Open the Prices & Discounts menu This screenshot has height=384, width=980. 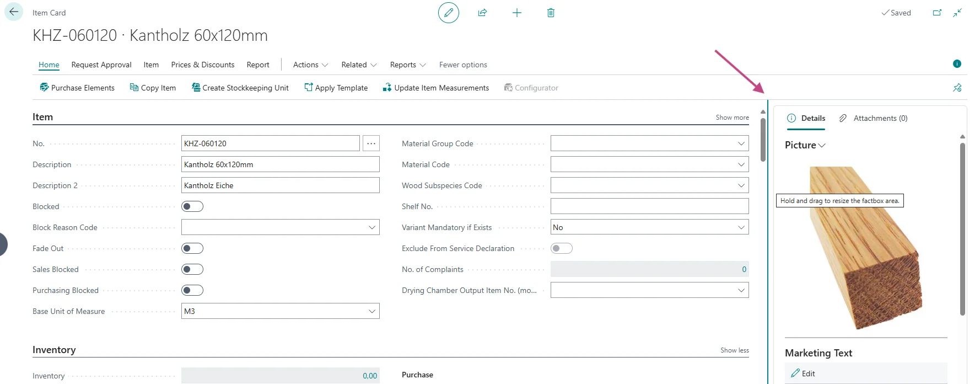coord(202,65)
